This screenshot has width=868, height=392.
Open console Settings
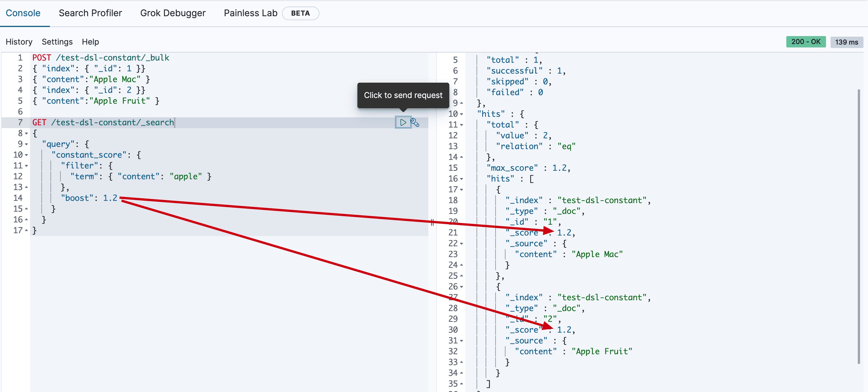pos(57,42)
